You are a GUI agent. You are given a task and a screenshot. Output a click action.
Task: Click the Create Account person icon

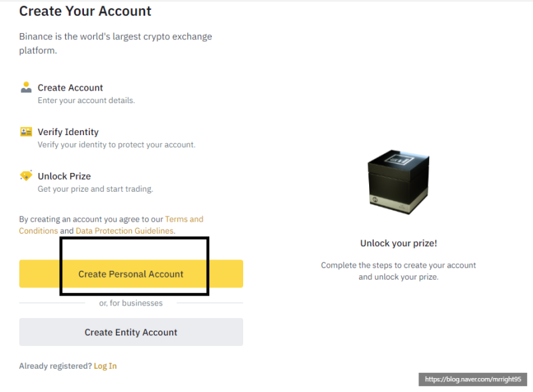[26, 87]
